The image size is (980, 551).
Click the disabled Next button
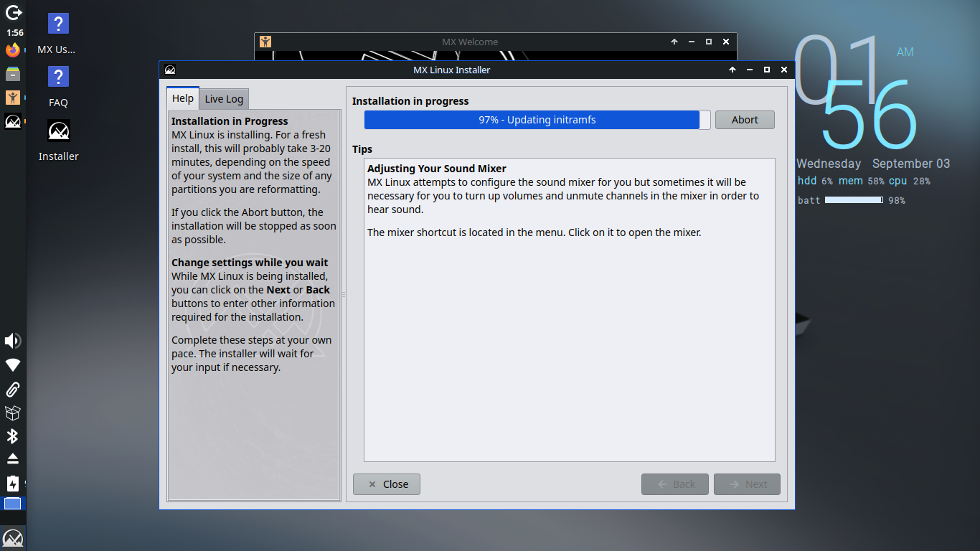point(747,484)
